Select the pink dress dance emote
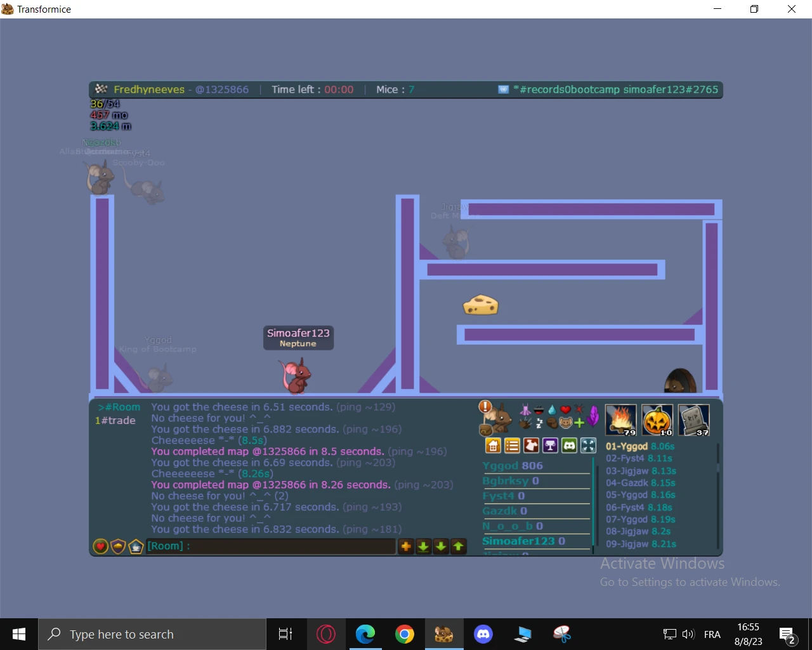The image size is (812, 650). coord(525,409)
